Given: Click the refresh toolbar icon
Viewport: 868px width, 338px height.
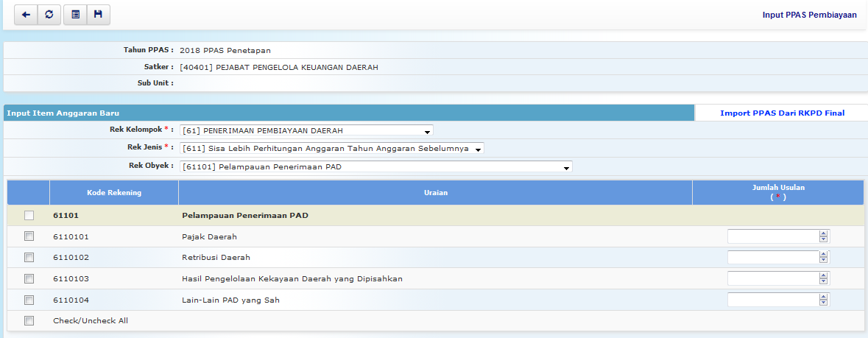Looking at the screenshot, I should pyautogui.click(x=49, y=15).
